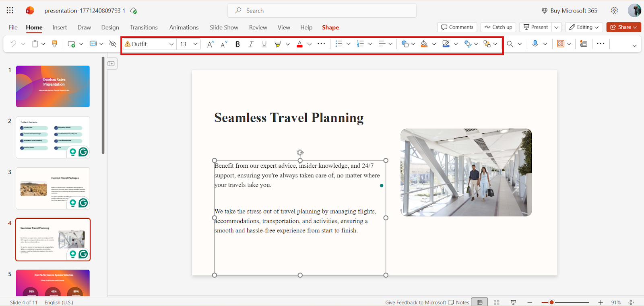
Task: Expand font color dropdown arrow
Action: (310, 44)
